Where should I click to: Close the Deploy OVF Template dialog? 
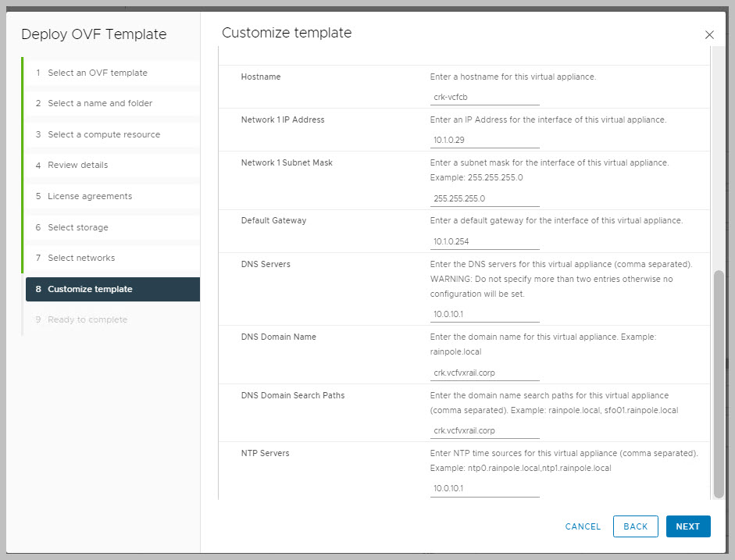coord(709,35)
